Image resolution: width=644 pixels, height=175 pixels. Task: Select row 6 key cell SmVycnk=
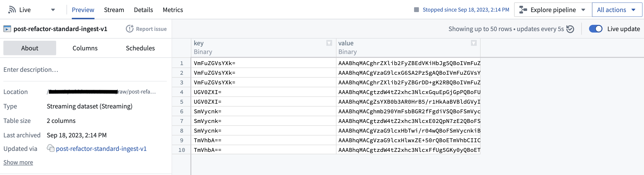point(264,111)
